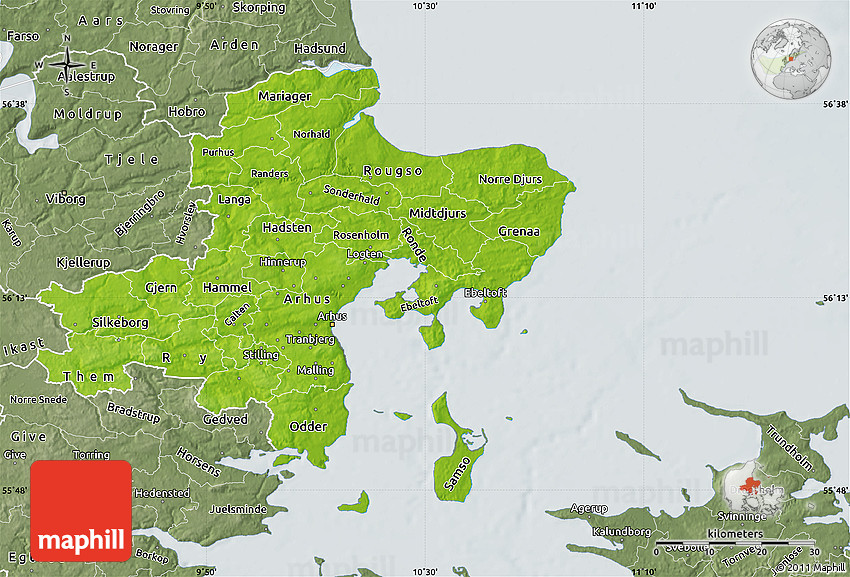Select the Norre Djurs label
Screen dimensions: 850x577
pyautogui.click(x=510, y=180)
